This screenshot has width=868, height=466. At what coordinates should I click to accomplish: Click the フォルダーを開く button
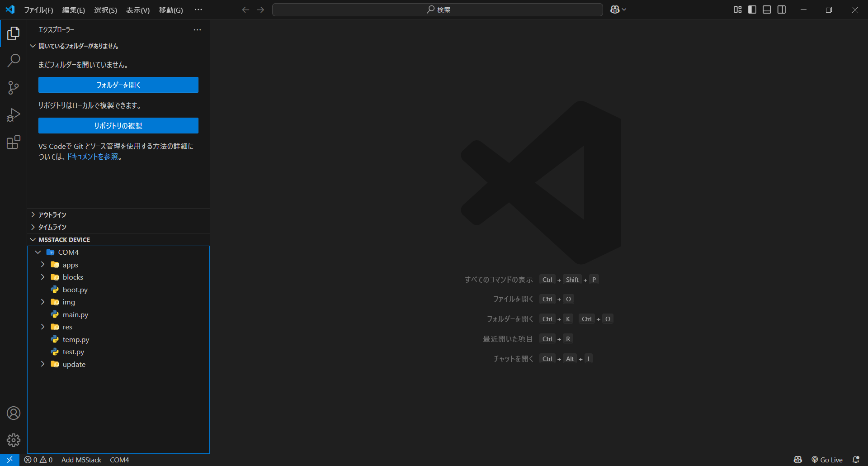coord(118,85)
